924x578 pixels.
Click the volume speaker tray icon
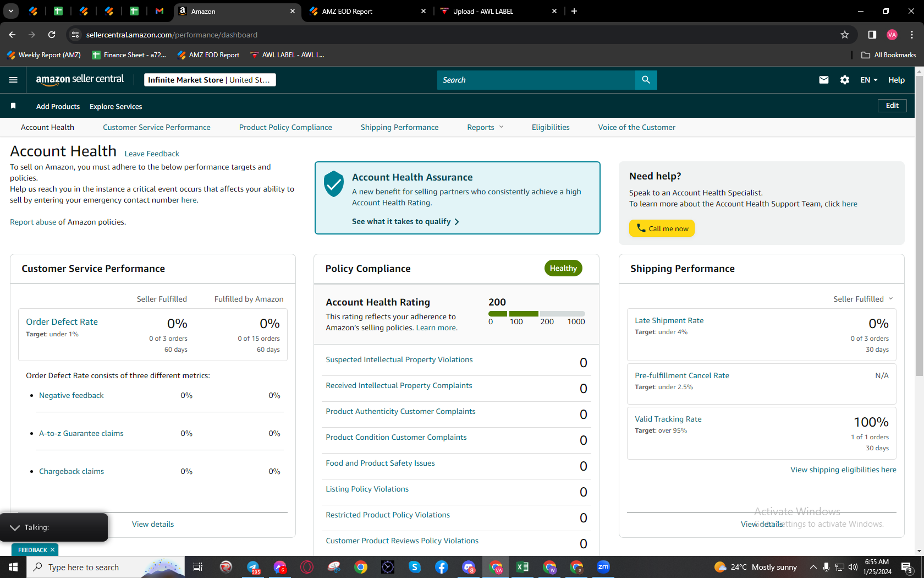853,567
